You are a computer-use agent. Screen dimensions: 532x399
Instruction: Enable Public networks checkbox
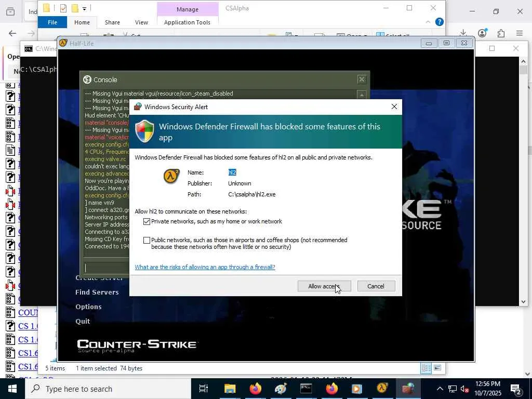(x=147, y=240)
